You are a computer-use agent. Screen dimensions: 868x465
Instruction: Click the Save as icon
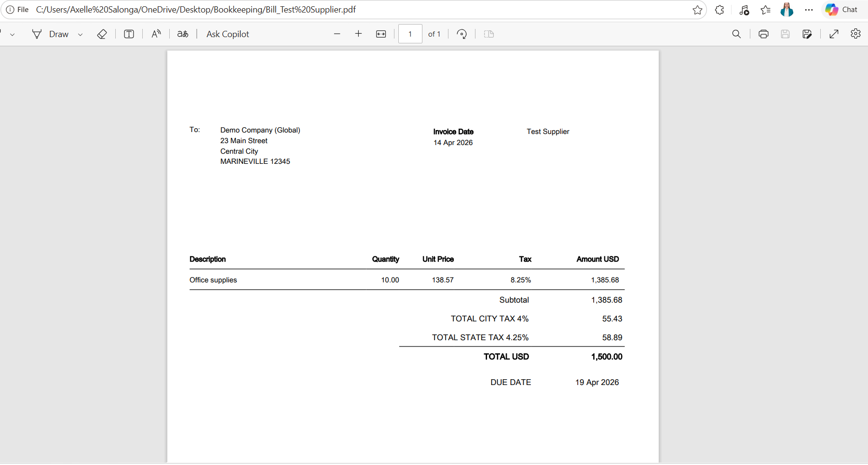(x=807, y=34)
